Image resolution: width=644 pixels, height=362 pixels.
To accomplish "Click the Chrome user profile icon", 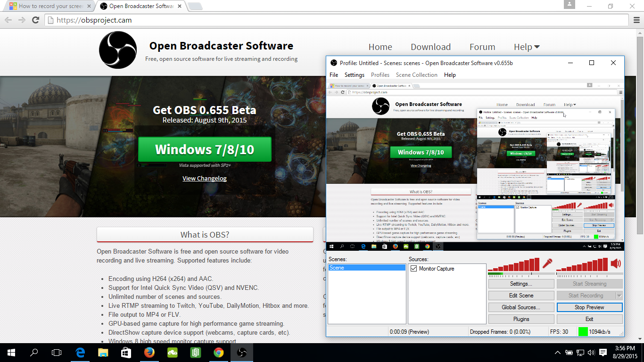I will (x=570, y=4).
